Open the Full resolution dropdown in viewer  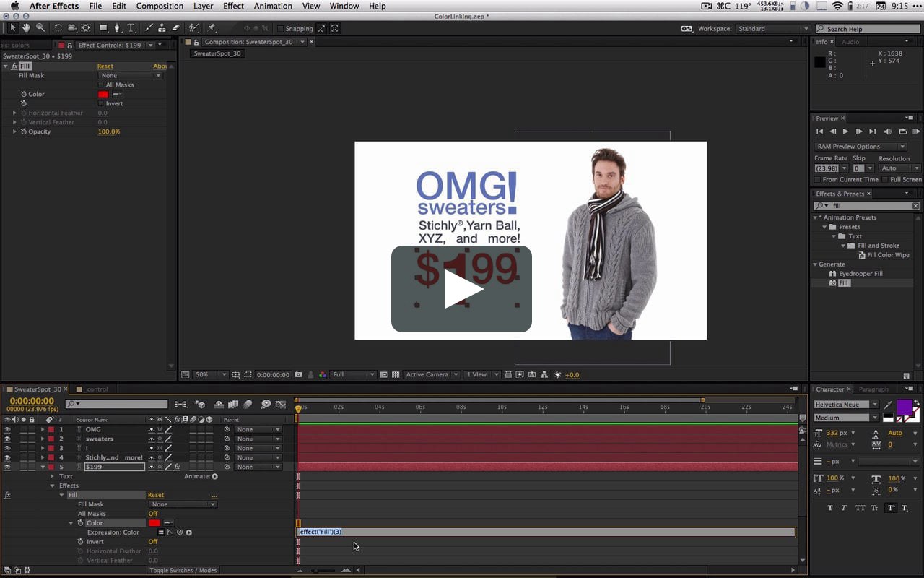353,375
